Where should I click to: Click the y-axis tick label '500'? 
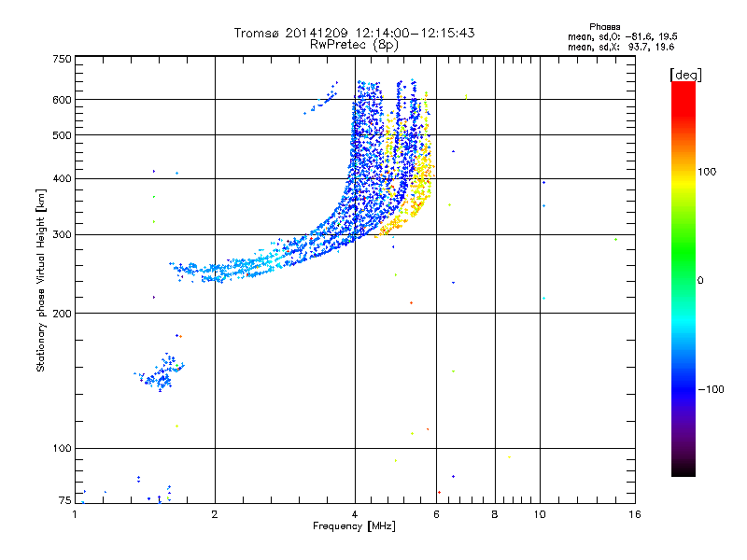click(62, 135)
